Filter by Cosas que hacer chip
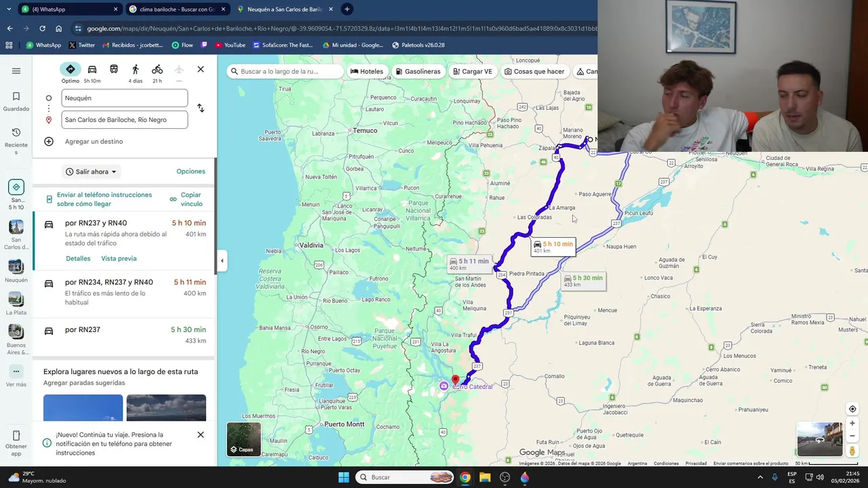Image resolution: width=868 pixels, height=488 pixels. 534,71
